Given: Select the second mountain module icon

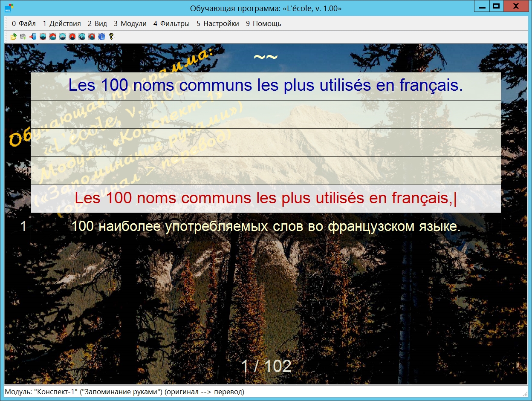Looking at the screenshot, I should tap(52, 37).
